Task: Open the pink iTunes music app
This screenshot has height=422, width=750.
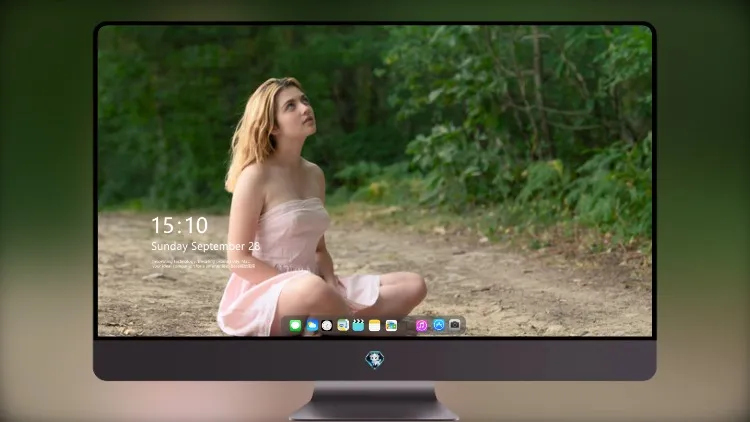Action: click(421, 325)
